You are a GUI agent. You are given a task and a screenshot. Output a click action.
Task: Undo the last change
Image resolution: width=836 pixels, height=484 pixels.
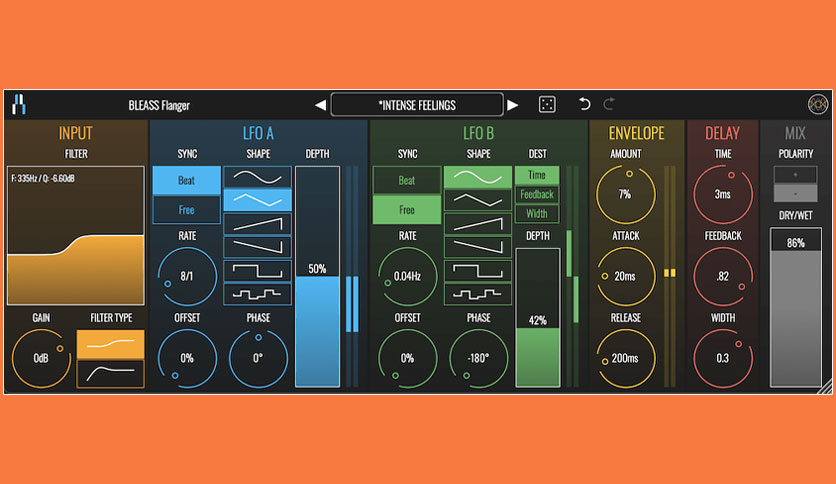(584, 104)
